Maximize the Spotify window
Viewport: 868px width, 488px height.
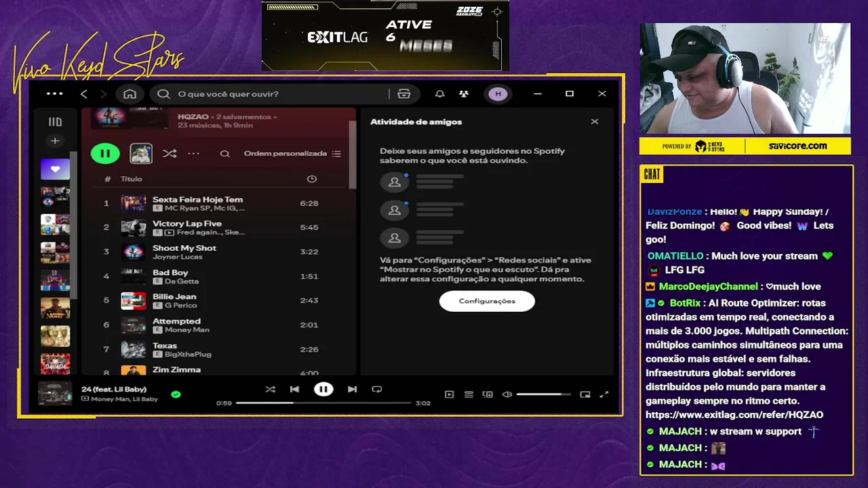coord(570,94)
